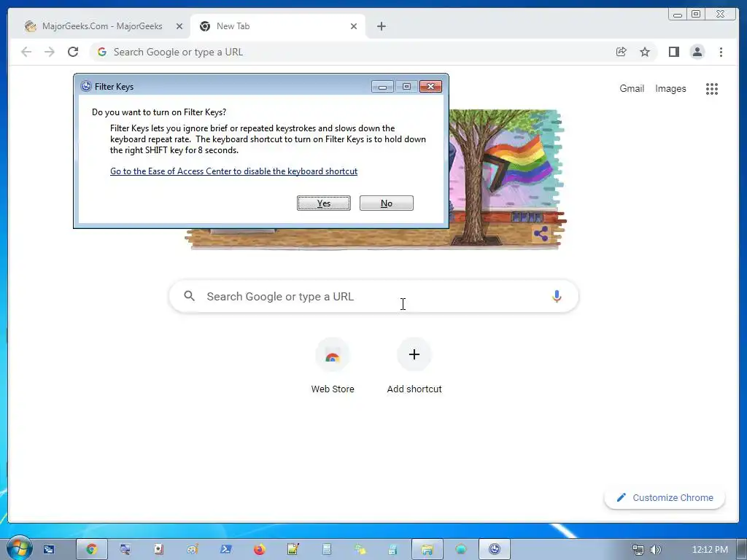Open Gmail link
The height and width of the screenshot is (560, 747).
[x=632, y=88]
